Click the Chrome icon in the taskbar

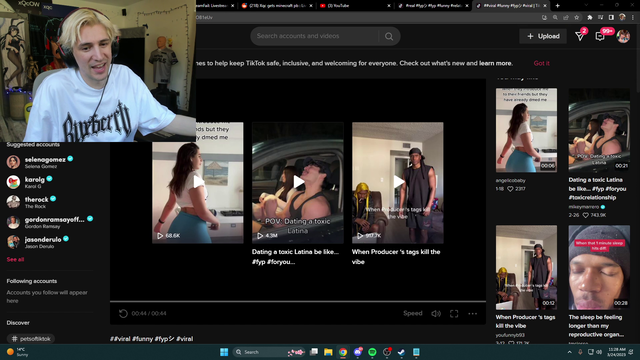[343, 352]
